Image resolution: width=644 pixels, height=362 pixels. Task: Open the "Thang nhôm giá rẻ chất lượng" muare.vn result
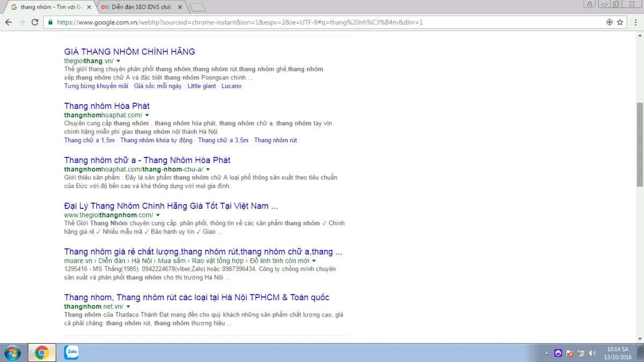[x=203, y=251]
